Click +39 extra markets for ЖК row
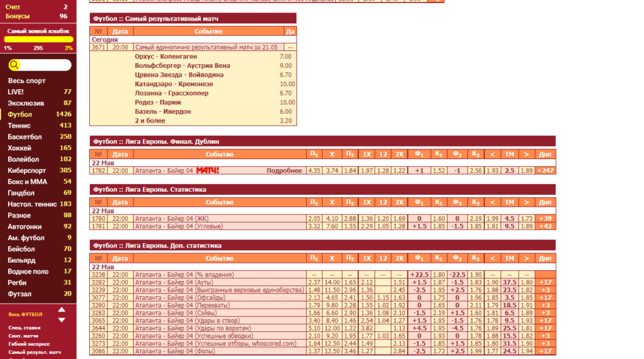644x359 pixels. (545, 219)
